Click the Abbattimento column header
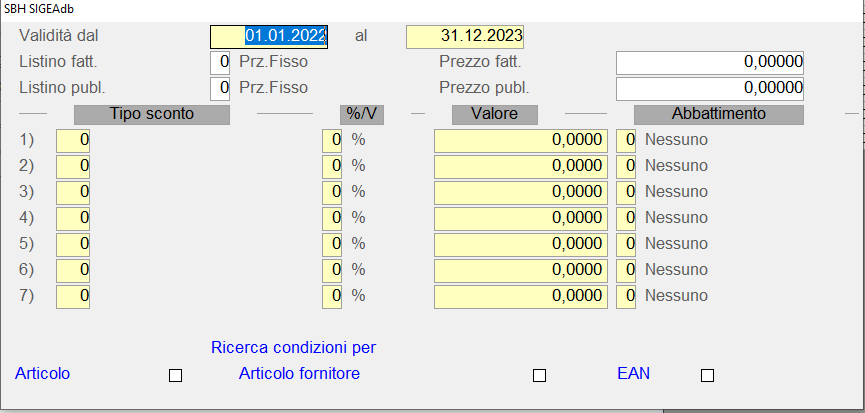 tap(718, 114)
